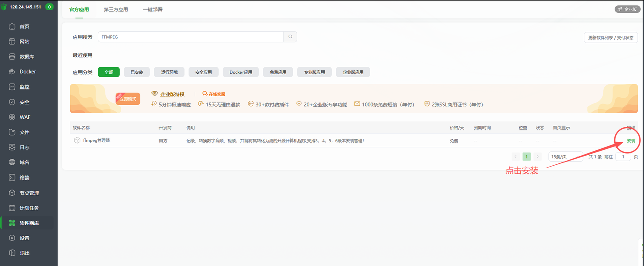644x266 pixels.
Task: Click the 软件商店 app store icon
Action: click(x=12, y=223)
